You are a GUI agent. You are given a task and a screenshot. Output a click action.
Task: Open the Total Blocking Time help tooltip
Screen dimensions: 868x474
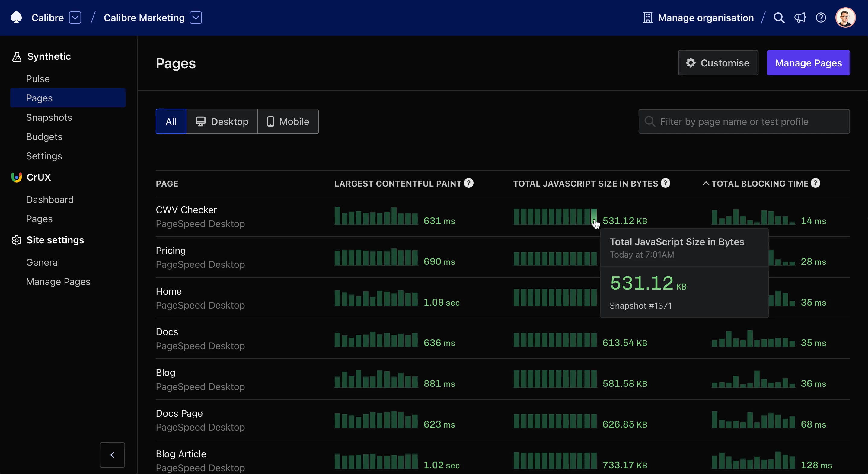(x=816, y=183)
